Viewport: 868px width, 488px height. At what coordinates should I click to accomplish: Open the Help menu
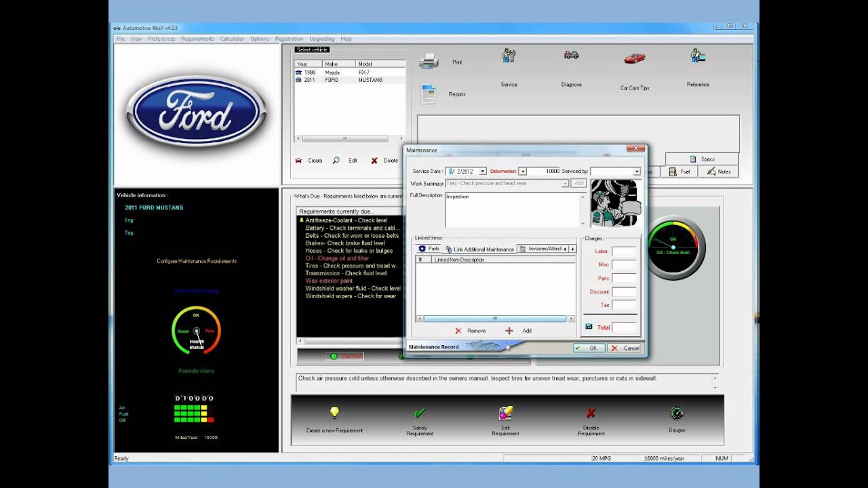[x=346, y=39]
